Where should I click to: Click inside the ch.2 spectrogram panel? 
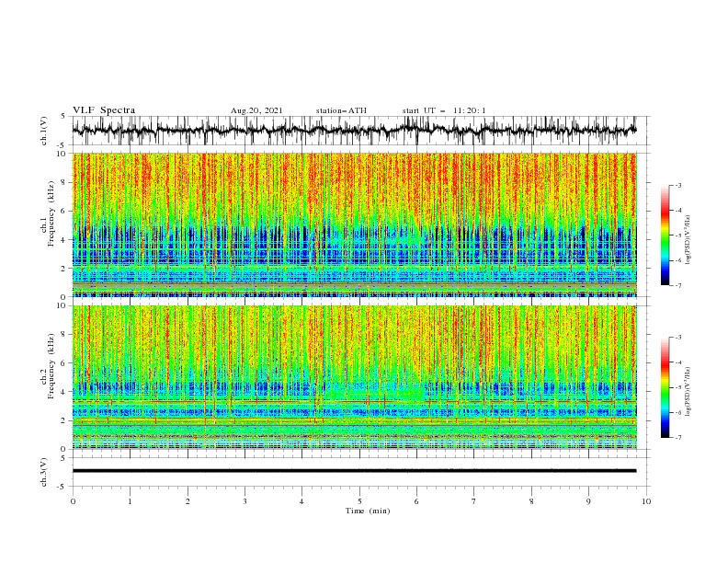354,377
